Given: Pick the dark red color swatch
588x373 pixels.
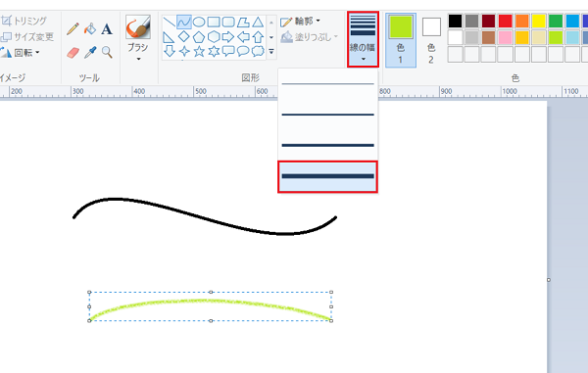Looking at the screenshot, I should point(489,22).
